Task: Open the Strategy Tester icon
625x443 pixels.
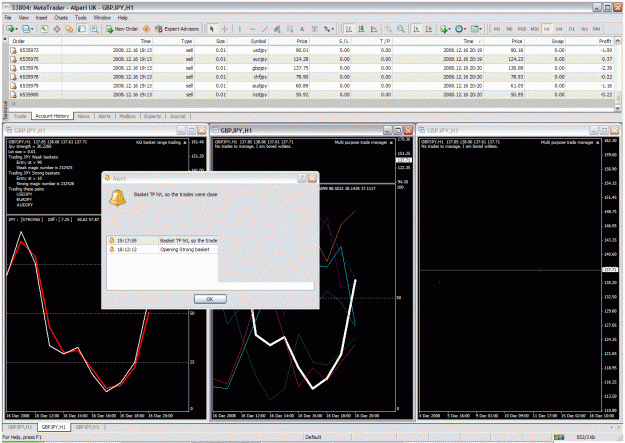Action: tap(94, 29)
